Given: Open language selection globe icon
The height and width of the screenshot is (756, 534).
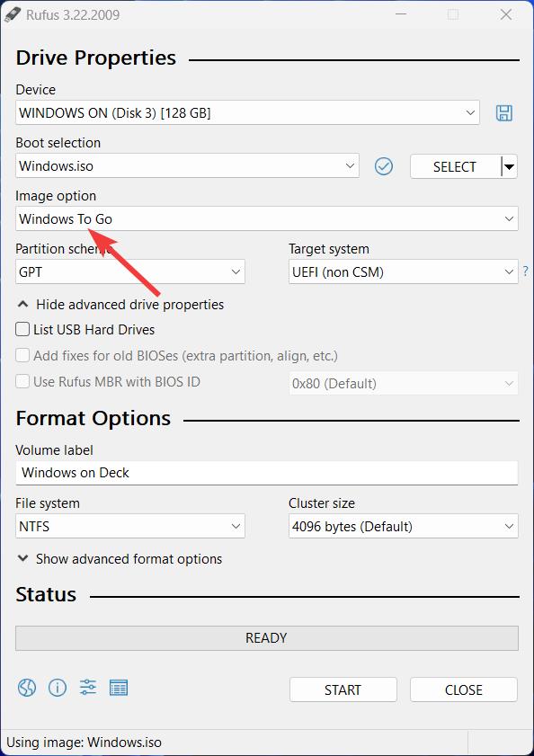Looking at the screenshot, I should click(x=27, y=687).
